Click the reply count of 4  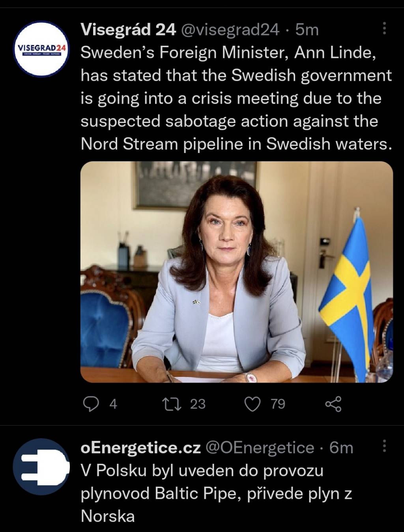(113, 404)
